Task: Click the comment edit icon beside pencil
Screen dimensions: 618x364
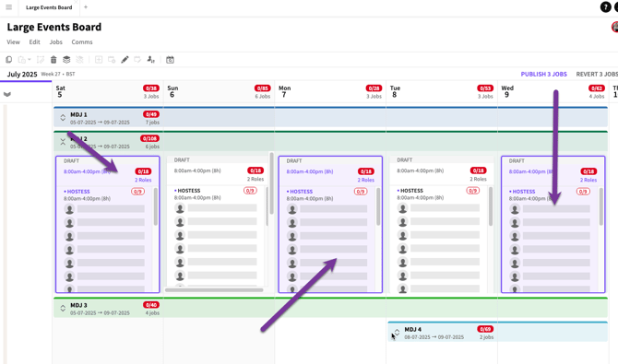Action: click(137, 60)
